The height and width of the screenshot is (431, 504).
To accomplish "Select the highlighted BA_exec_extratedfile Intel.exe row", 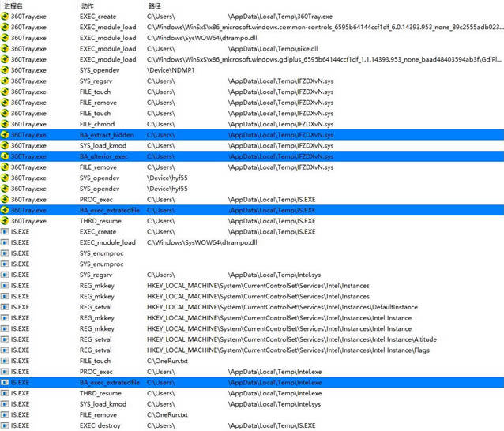I will tap(237, 383).
